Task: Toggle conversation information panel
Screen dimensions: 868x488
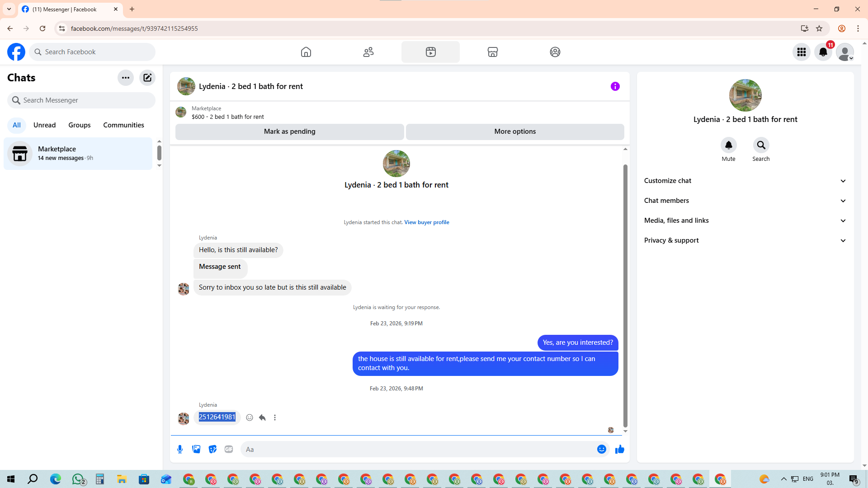Action: click(x=615, y=86)
